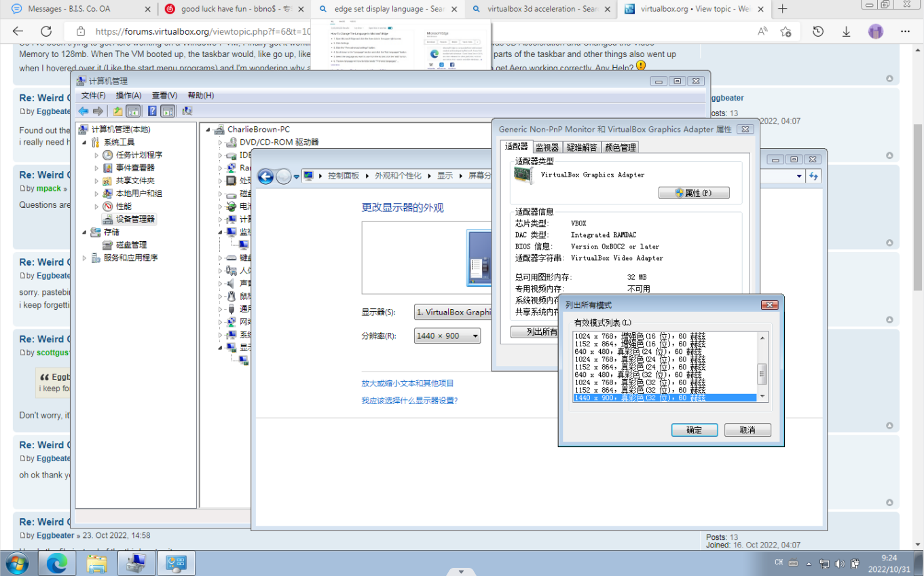This screenshot has width=924, height=576.
Task: Open Edge history icon
Action: coord(818,31)
